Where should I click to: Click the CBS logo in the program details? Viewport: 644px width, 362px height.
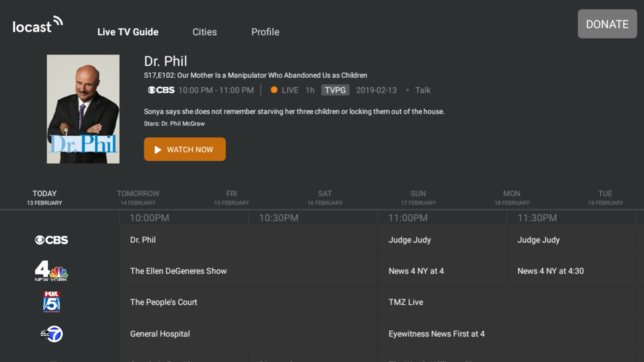161,90
